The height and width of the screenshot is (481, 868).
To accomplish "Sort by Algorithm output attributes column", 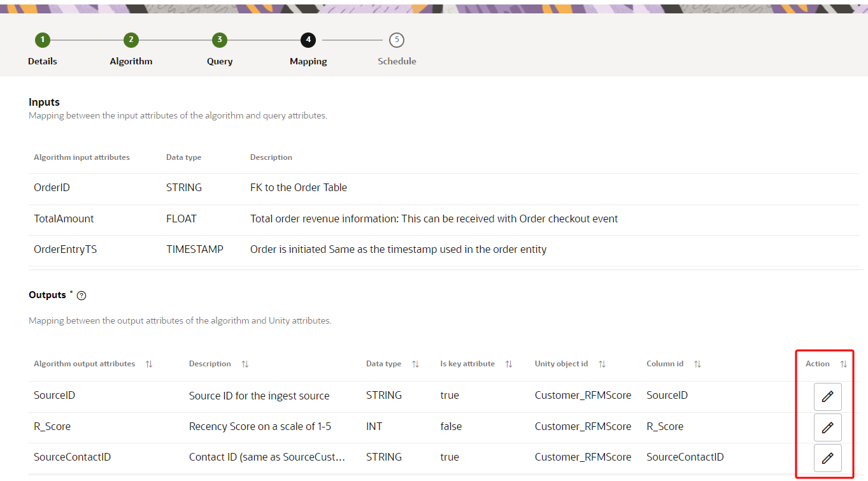I will click(149, 364).
